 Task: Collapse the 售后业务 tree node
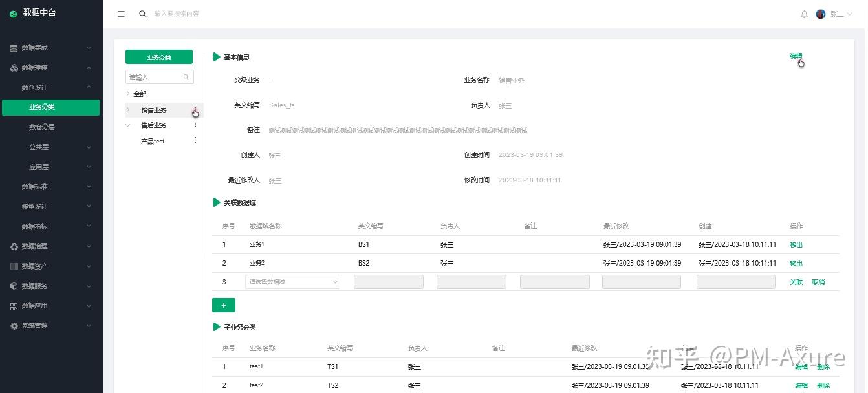point(127,125)
